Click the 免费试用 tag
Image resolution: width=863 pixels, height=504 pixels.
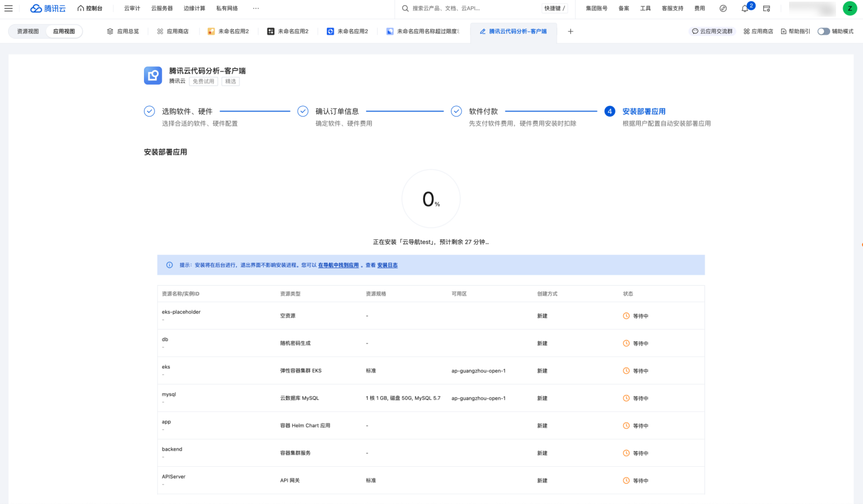203,81
